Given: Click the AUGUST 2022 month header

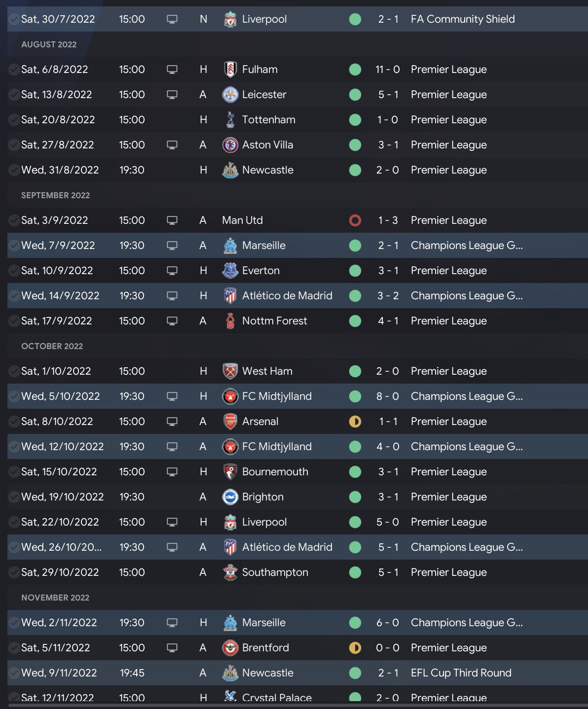Looking at the screenshot, I should point(49,44).
